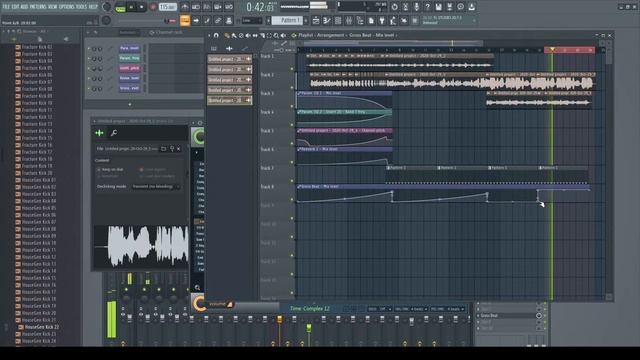Toggle mute light of first channel rack row

(x=89, y=49)
